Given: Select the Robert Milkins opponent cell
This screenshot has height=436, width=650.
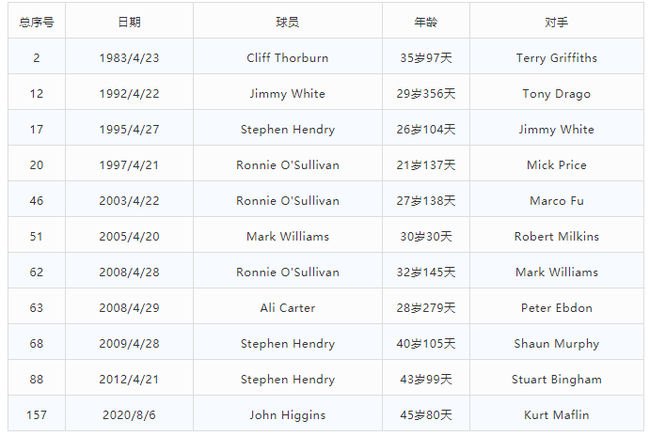Looking at the screenshot, I should tap(557, 237).
